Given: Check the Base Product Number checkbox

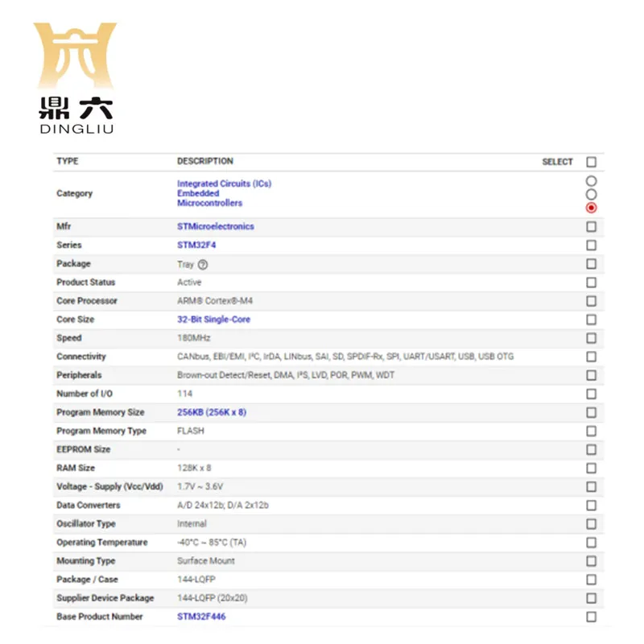Looking at the screenshot, I should click(591, 617).
